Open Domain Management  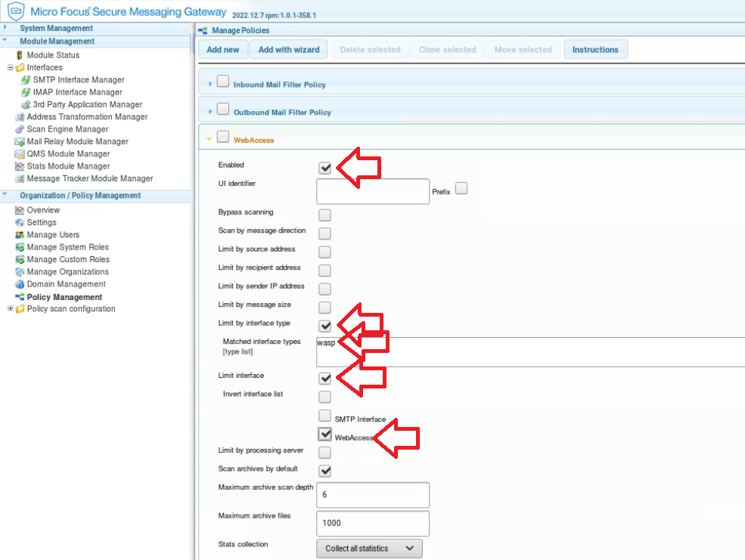64,284
